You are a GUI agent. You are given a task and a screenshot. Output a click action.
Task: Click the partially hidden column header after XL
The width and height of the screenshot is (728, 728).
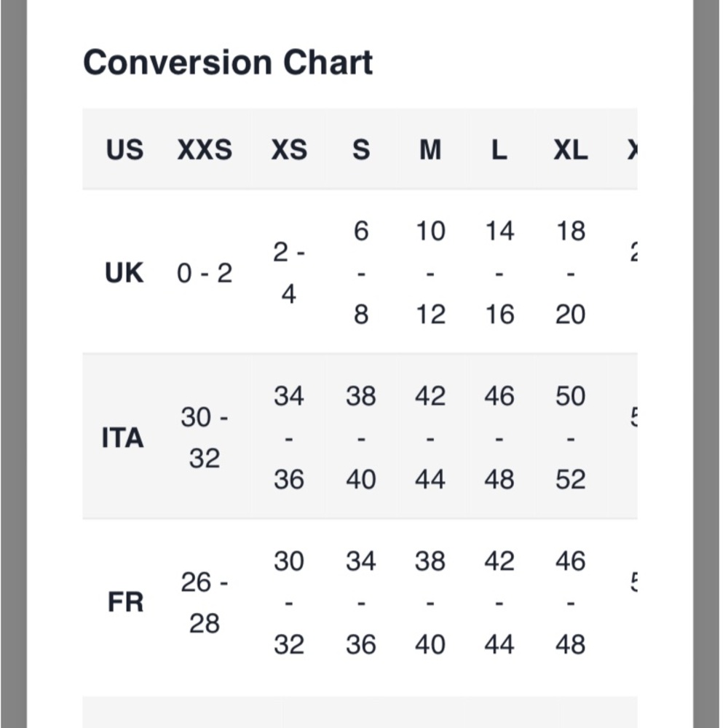(632, 149)
